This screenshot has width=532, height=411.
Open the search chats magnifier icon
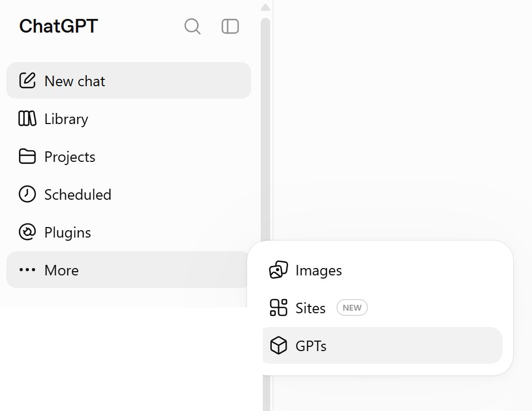[192, 26]
